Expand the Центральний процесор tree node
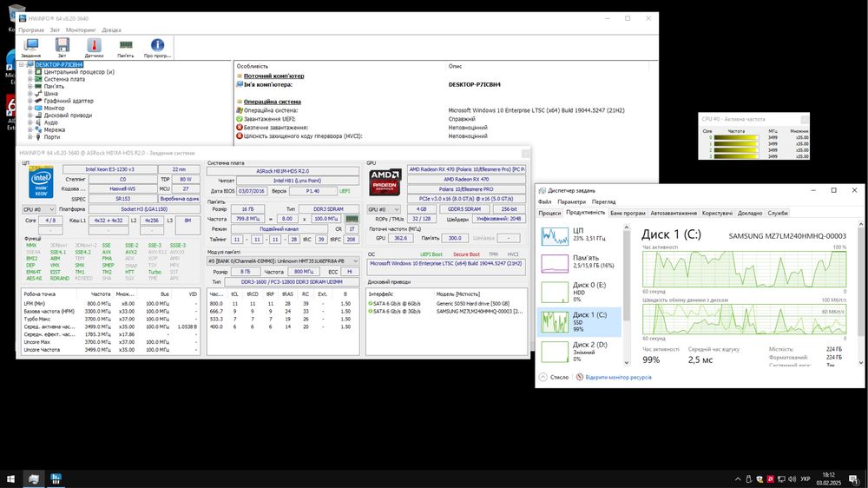The height and width of the screenshot is (488, 868). tap(30, 72)
